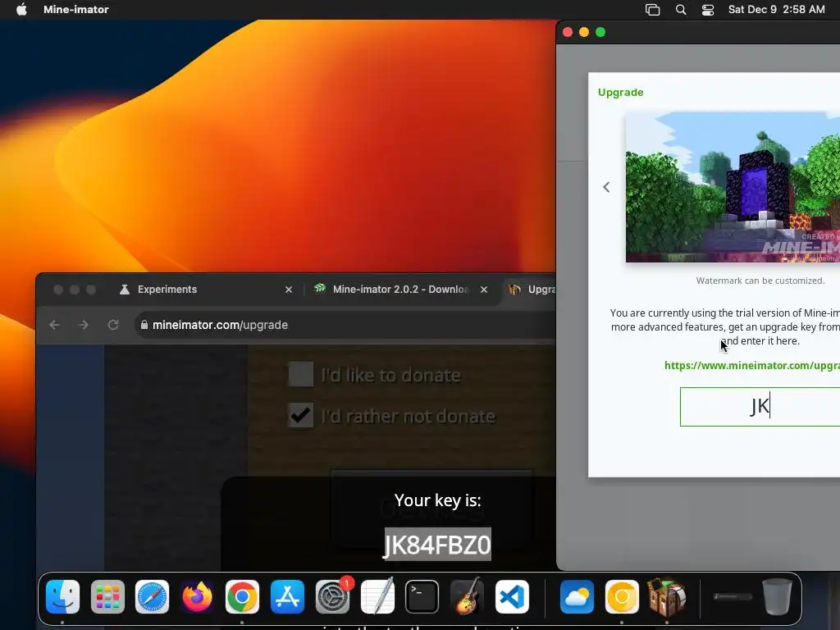Click the Chrome address bar URL
Image resolution: width=840 pixels, height=630 pixels.
[x=220, y=325]
